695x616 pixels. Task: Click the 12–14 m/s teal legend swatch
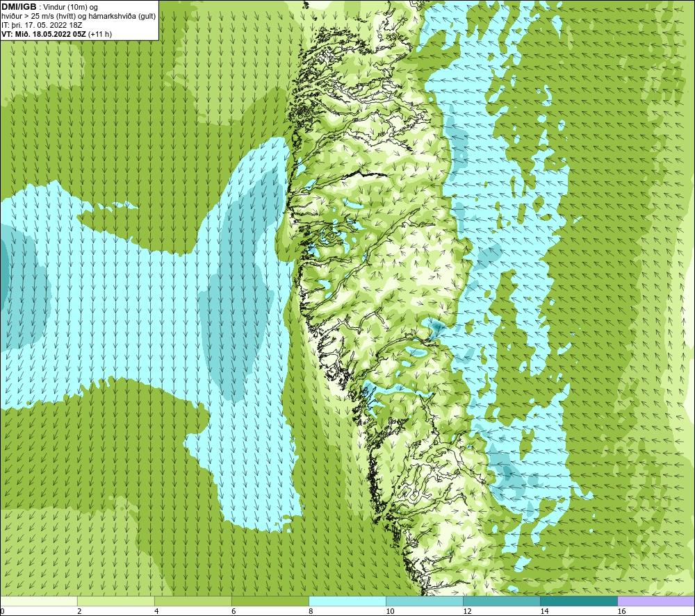[502, 601]
